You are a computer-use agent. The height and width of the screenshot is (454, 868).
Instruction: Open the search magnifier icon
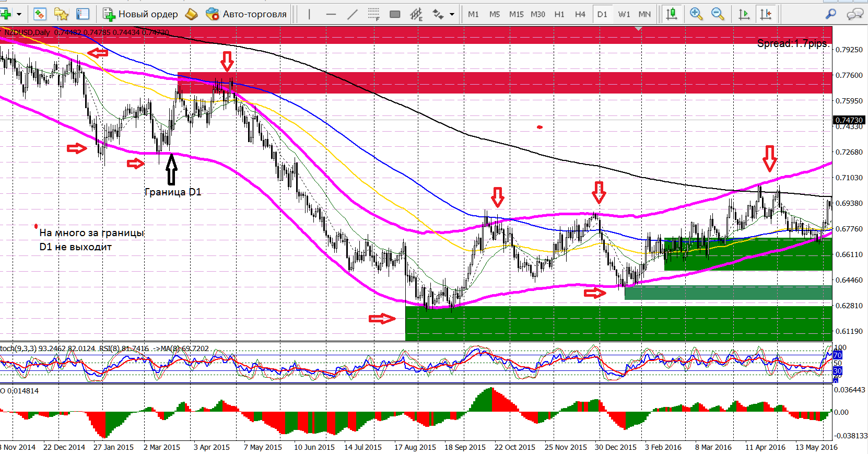(831, 14)
